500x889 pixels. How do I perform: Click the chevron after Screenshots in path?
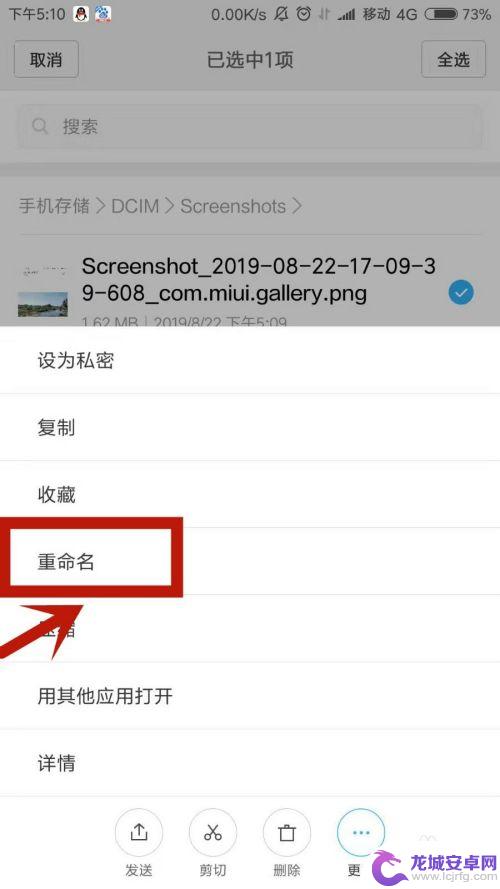(297, 206)
